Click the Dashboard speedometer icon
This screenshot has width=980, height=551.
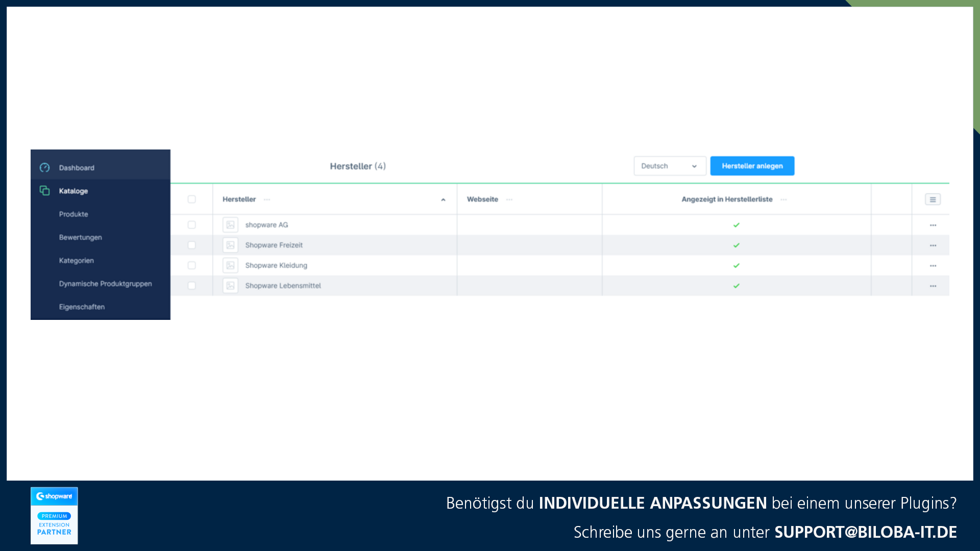tap(44, 167)
